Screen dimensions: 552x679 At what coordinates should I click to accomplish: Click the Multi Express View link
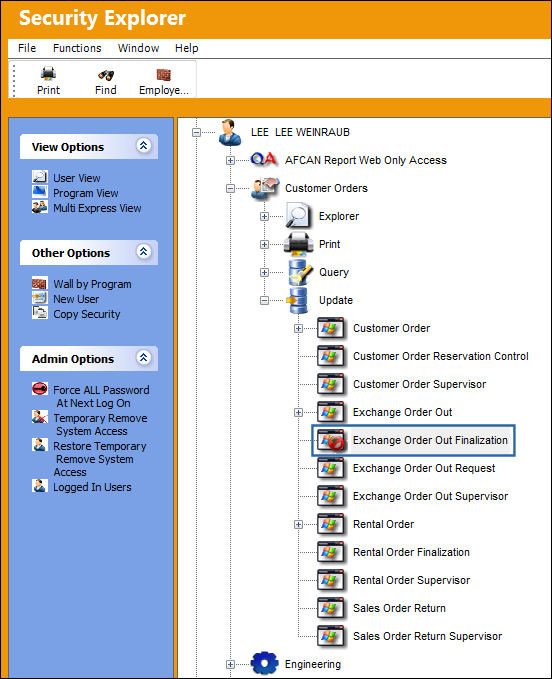pos(97,208)
